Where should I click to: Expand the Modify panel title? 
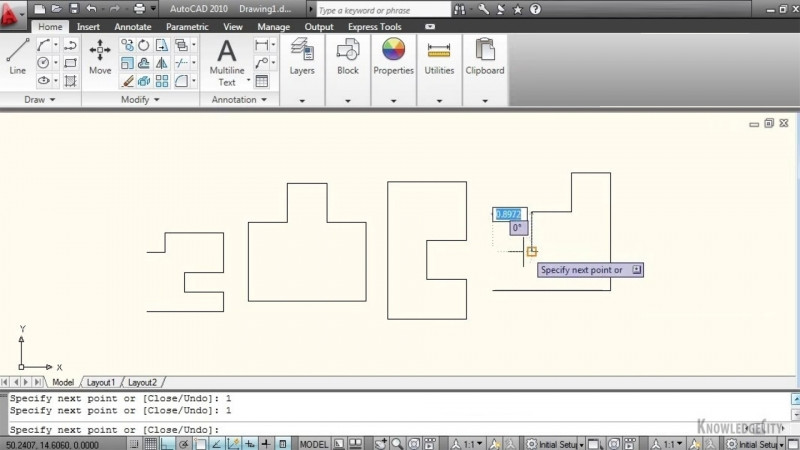point(140,99)
